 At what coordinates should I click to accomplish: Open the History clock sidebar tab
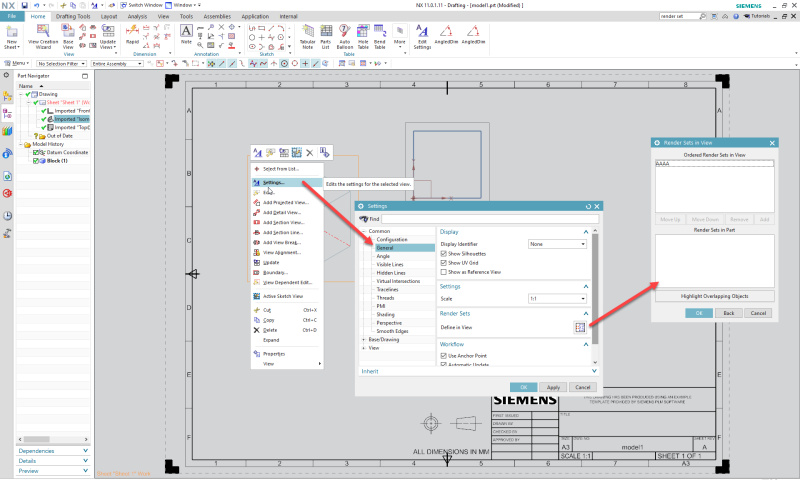(x=7, y=216)
